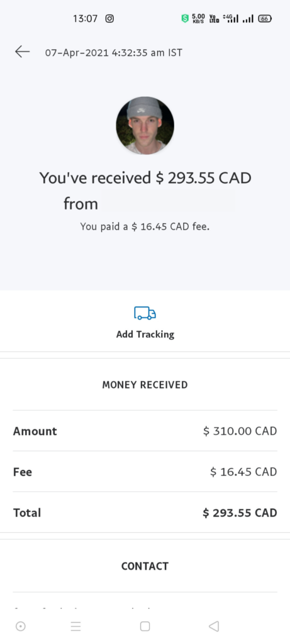Tap the "You paid a $ 16.45 CAD fee" text
The image size is (290, 644).
[x=145, y=226]
